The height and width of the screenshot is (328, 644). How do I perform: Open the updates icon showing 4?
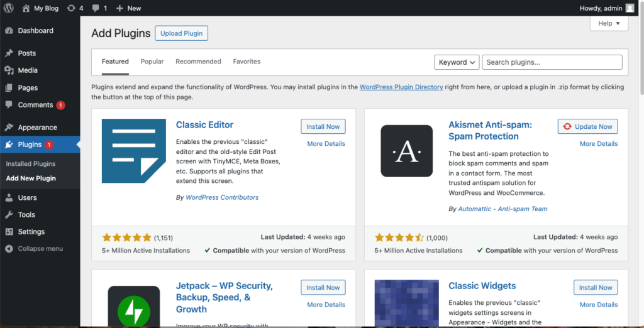75,8
